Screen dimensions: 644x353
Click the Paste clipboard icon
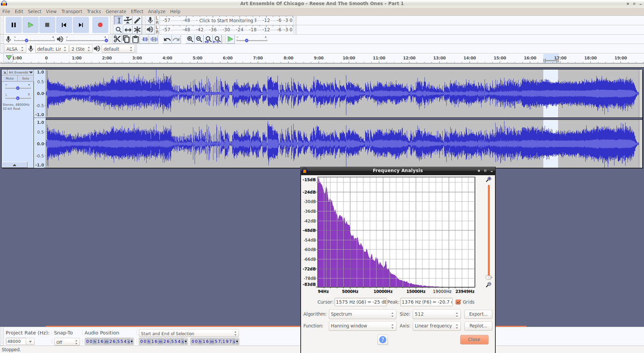point(135,39)
